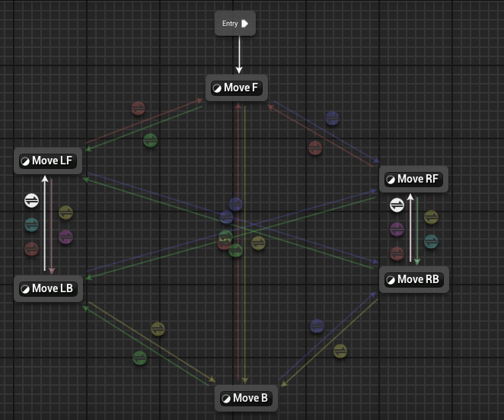
Task: Click teal transition icon between Move LF and Move LB
Action: coord(31,225)
